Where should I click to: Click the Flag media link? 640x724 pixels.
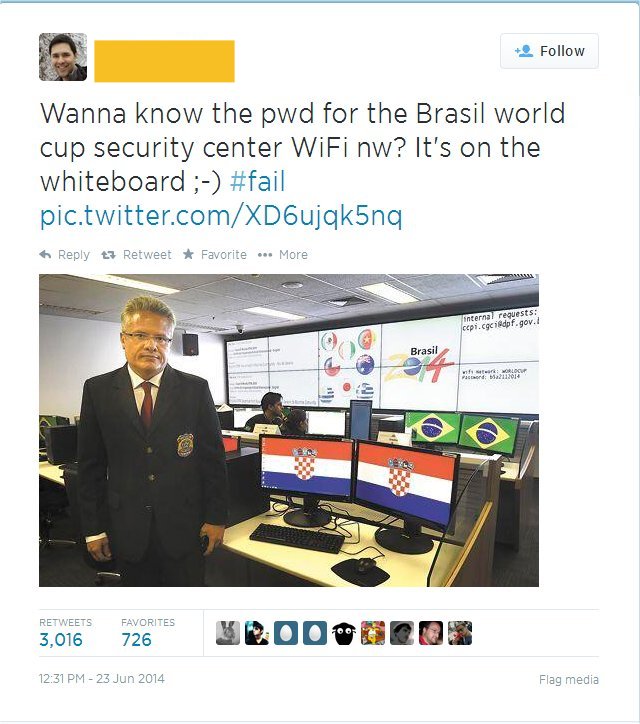pos(569,680)
